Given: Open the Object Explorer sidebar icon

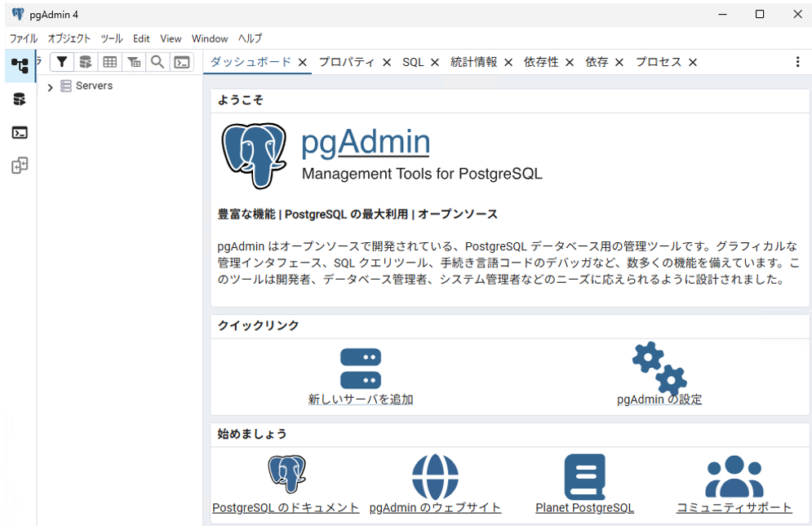Looking at the screenshot, I should click(x=20, y=65).
